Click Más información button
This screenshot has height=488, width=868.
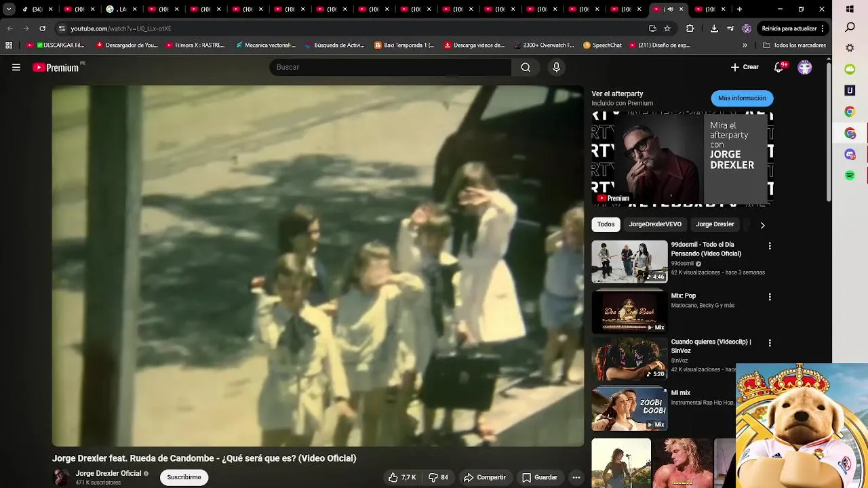(742, 98)
